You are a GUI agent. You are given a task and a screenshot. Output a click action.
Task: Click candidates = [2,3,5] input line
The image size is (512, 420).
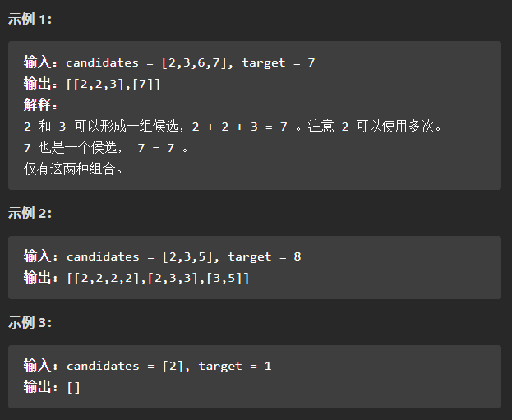click(x=162, y=256)
